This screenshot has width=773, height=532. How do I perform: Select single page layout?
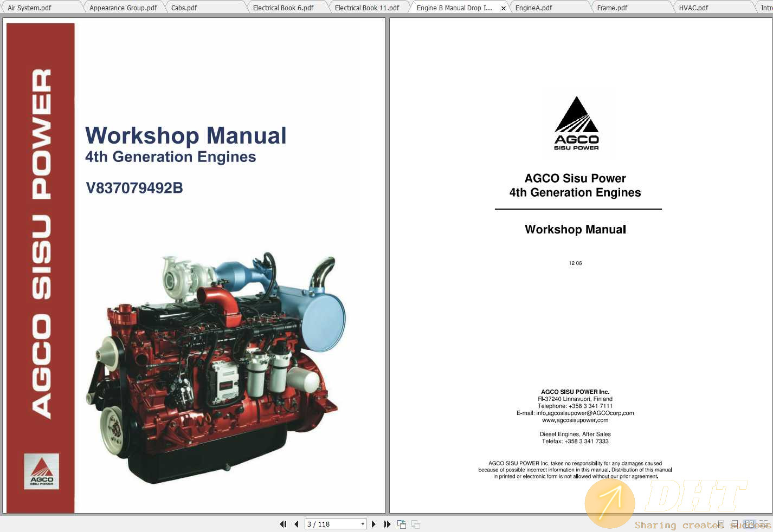pos(721,524)
